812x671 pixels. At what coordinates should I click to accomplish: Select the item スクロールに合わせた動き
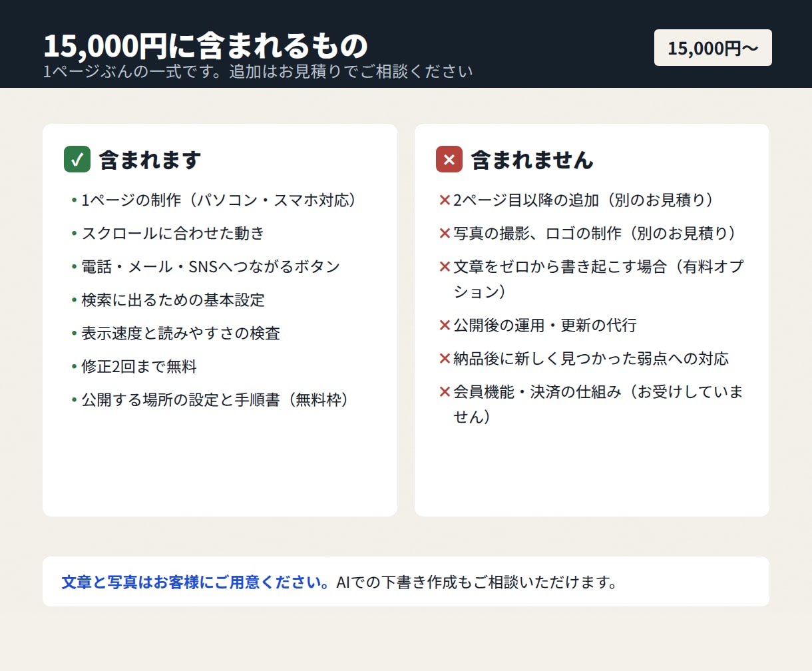click(x=173, y=233)
